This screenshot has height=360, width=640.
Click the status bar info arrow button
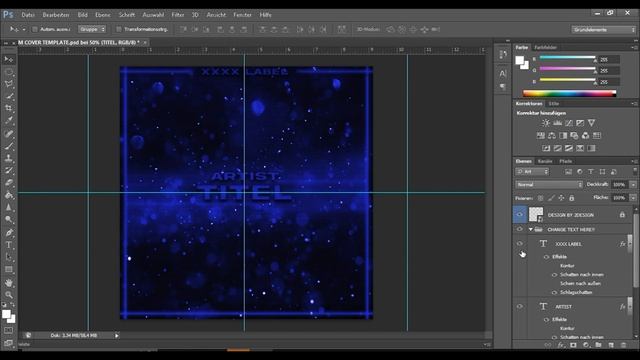pos(116,336)
